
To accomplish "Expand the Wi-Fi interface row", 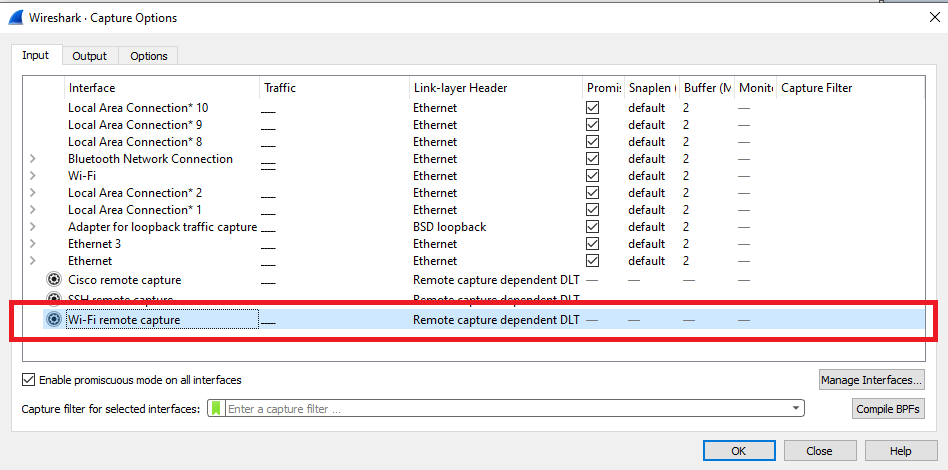I will tap(33, 175).
